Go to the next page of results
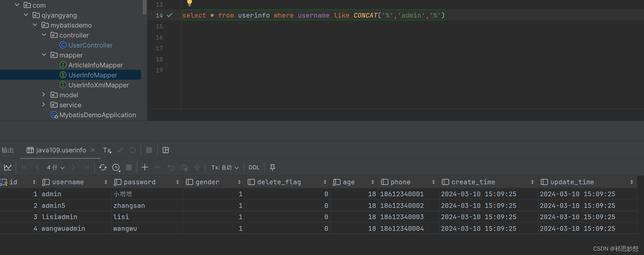 pos(73,167)
